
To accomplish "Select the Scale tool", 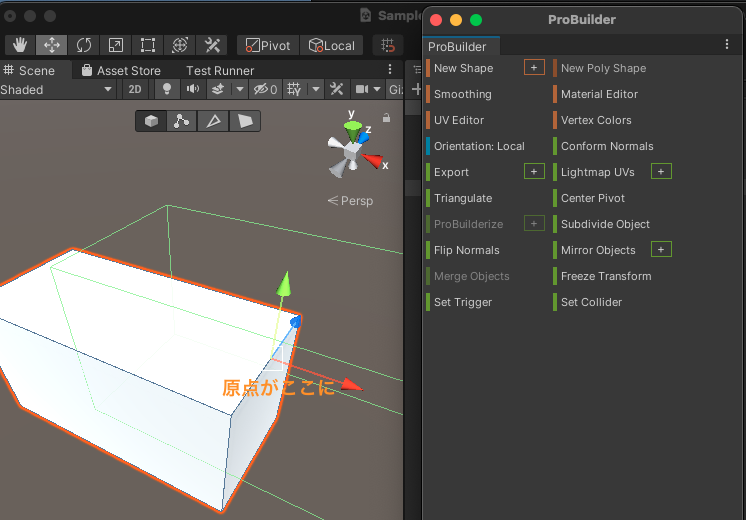I will click(x=116, y=45).
